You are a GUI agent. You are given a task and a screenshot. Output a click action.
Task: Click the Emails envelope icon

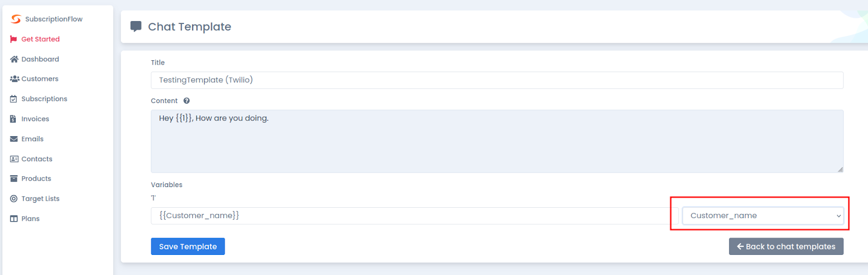pos(14,139)
